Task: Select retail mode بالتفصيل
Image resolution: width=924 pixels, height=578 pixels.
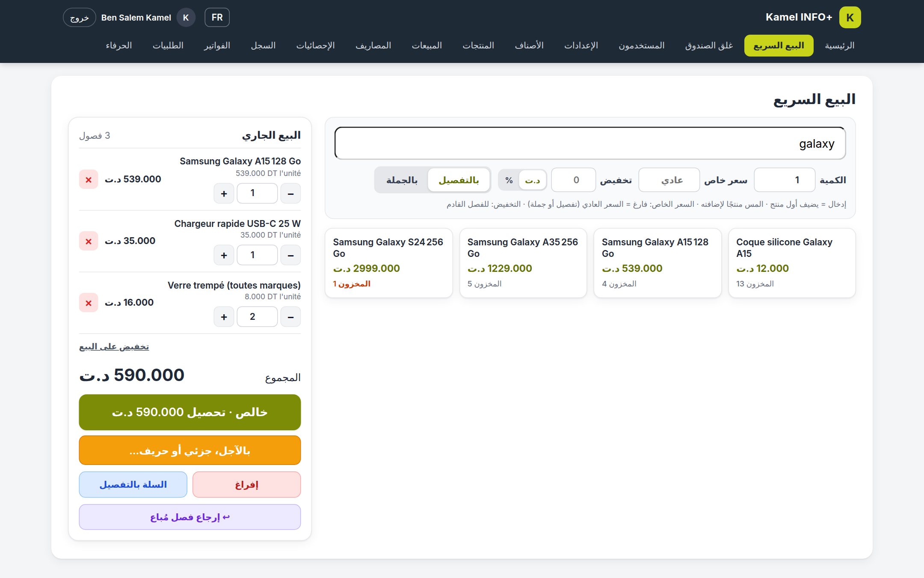Action: tap(459, 180)
